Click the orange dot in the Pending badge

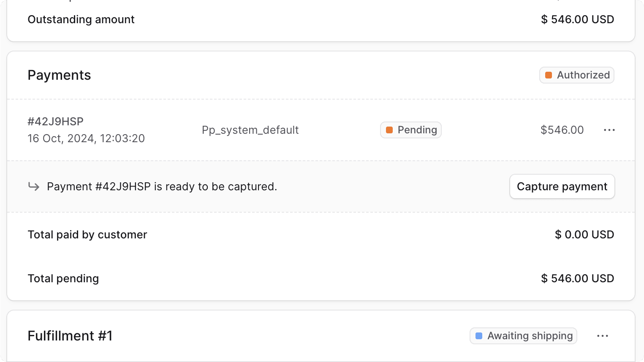390,130
